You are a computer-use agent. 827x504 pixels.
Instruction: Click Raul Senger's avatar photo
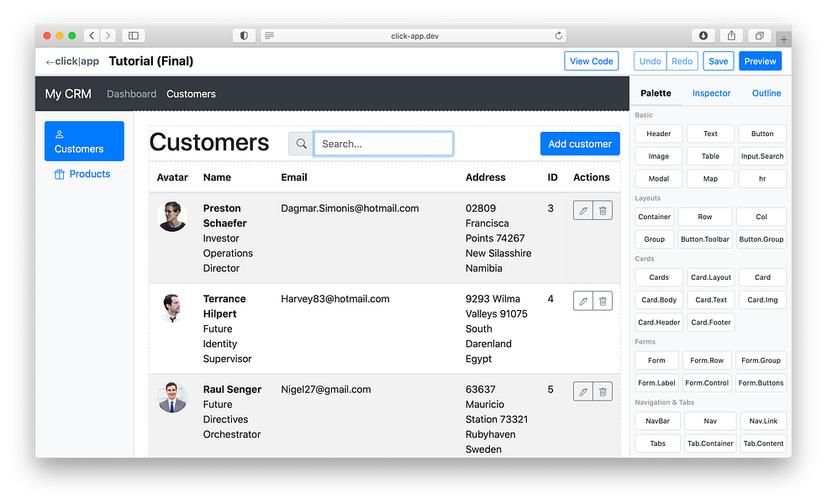172,397
